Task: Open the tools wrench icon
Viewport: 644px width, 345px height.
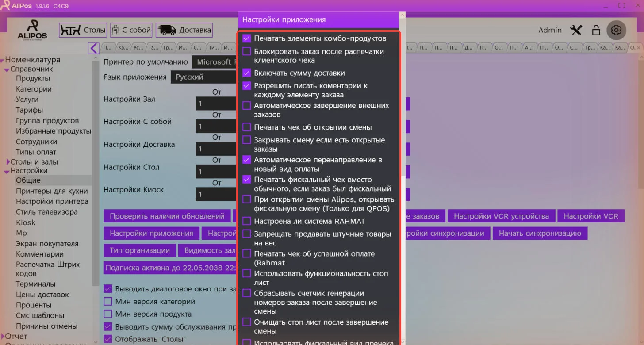Action: pyautogui.click(x=576, y=30)
